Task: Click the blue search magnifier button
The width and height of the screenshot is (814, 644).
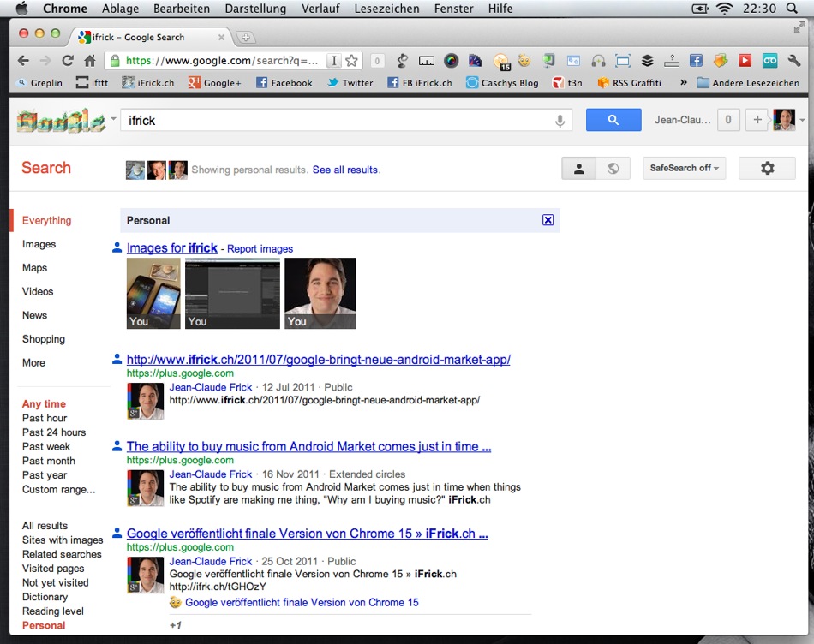Action: pos(613,121)
